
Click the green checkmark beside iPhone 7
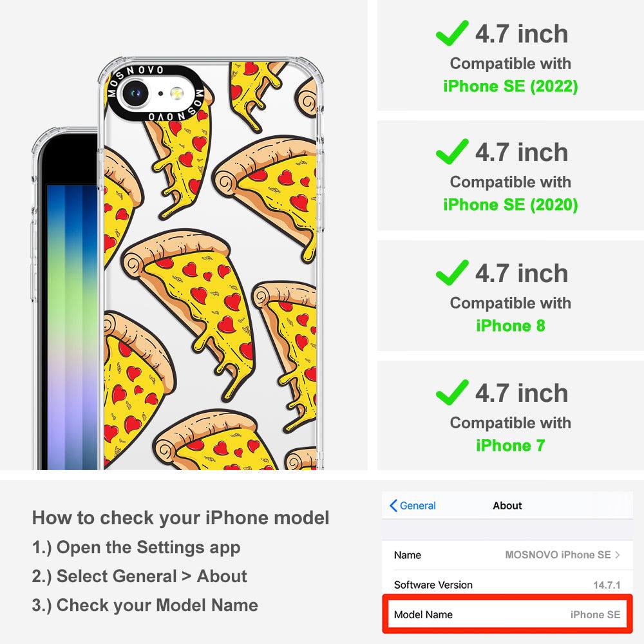(452, 392)
